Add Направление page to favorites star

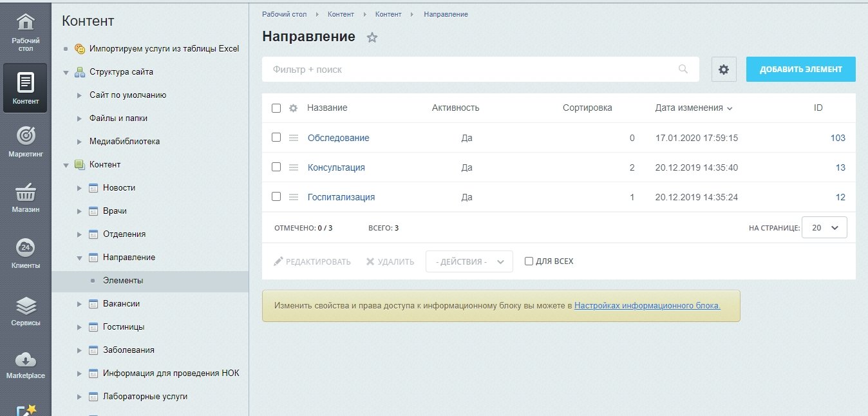click(372, 37)
